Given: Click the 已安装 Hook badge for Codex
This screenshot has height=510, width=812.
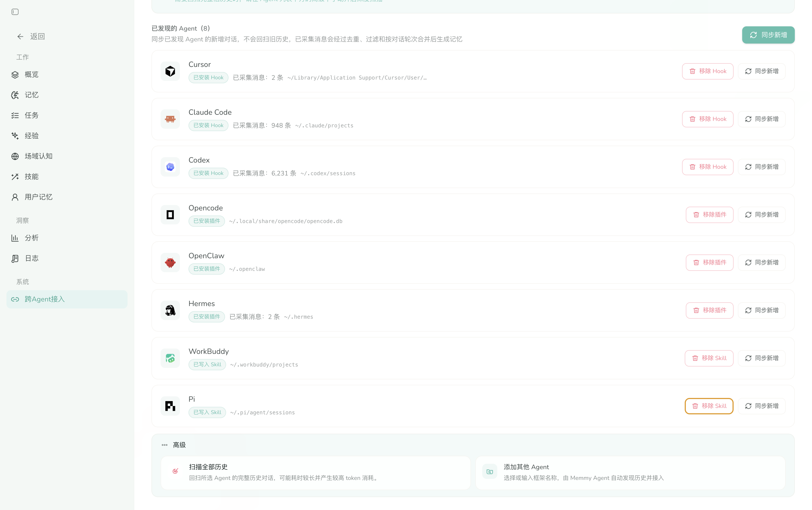Looking at the screenshot, I should click(x=208, y=173).
